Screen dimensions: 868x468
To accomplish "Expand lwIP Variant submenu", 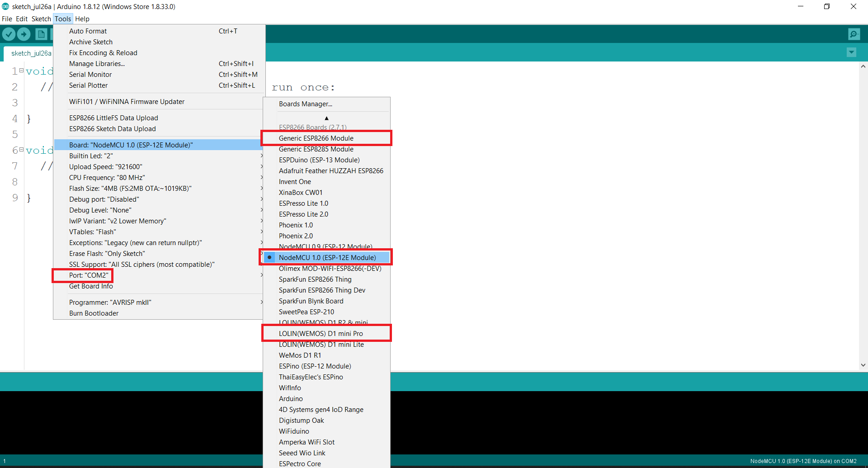I will [x=159, y=221].
